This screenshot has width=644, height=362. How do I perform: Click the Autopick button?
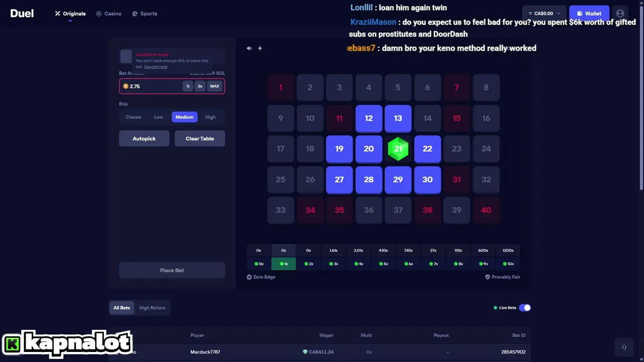click(144, 138)
